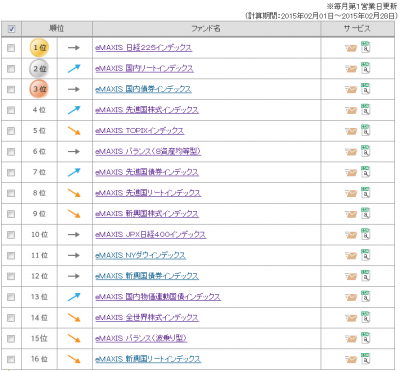This screenshot has height=371, width=400.
Task: Click the envelope icon for 新興国債券インデックス
Action: coord(351,277)
